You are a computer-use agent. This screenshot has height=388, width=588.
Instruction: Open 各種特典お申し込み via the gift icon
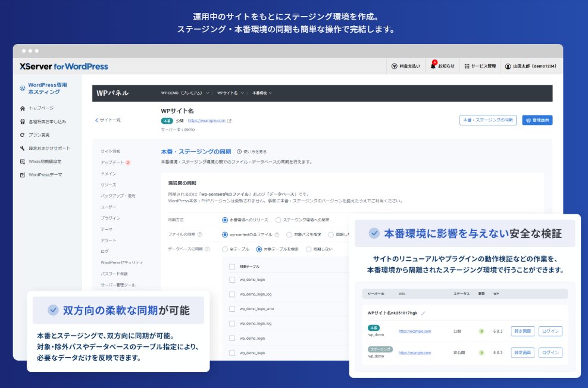(x=23, y=121)
